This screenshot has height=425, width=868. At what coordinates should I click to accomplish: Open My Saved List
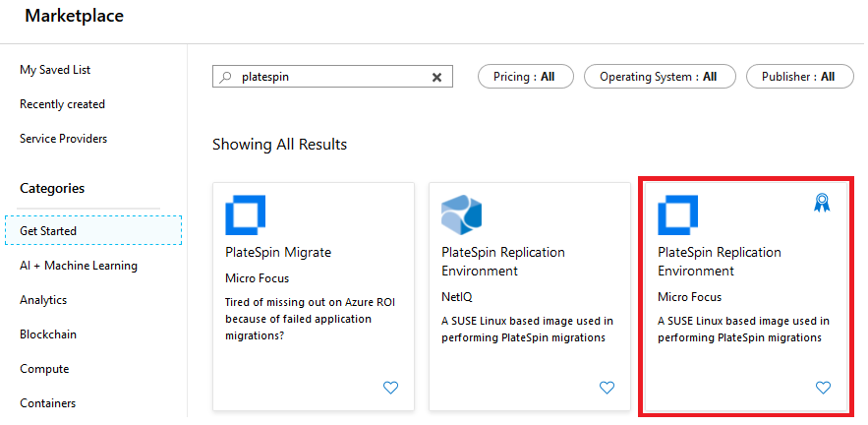(x=55, y=70)
